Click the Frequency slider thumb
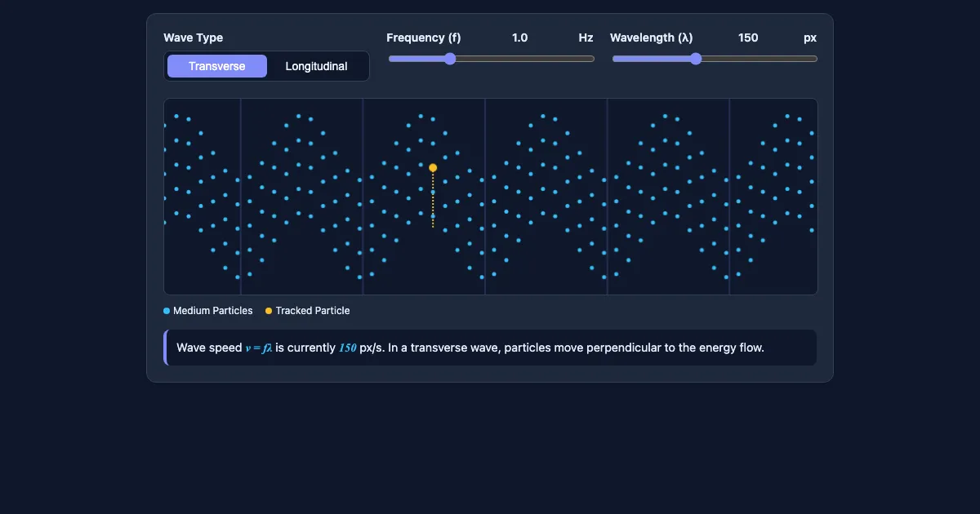Screen dimensions: 980x514 (449, 59)
